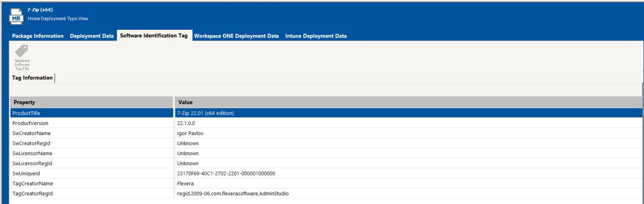
Task: Switch to Intune Deployment Data tab
Action: pos(316,36)
